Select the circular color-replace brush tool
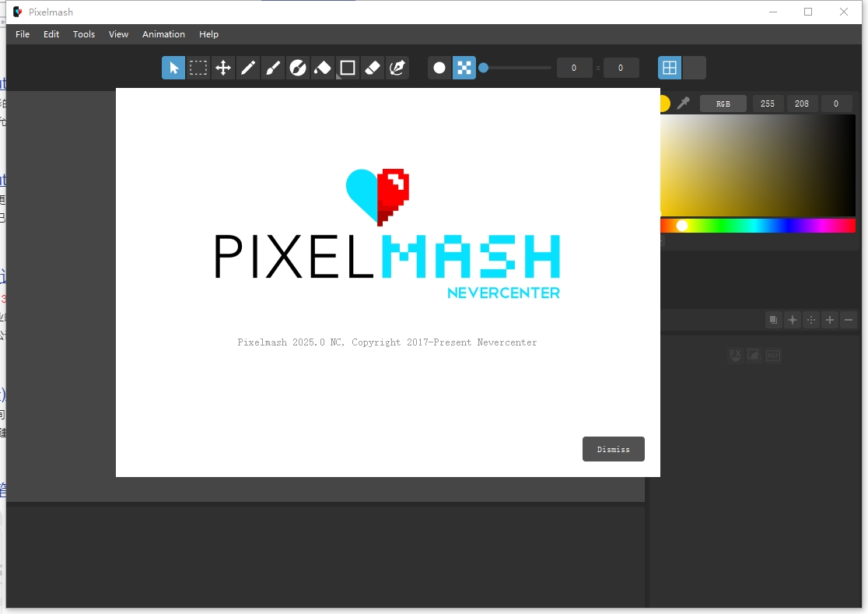868x614 pixels. click(x=298, y=68)
